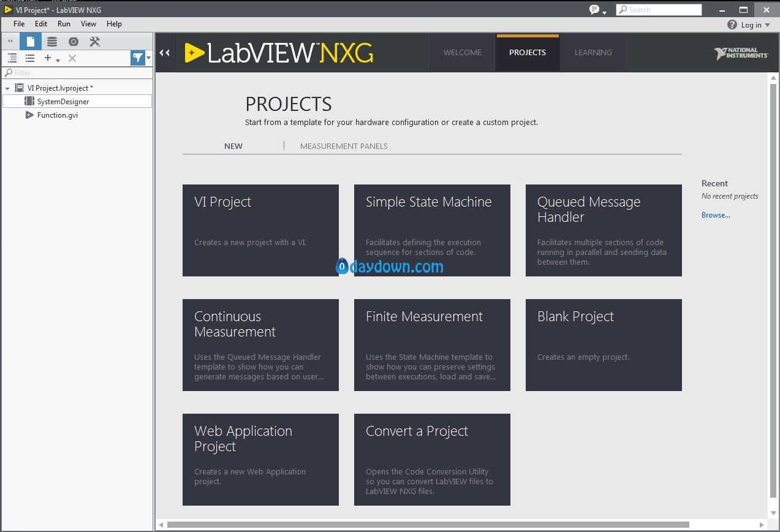The height and width of the screenshot is (532, 780).
Task: Click the vertical scrollbar up arrow
Action: [x=773, y=78]
